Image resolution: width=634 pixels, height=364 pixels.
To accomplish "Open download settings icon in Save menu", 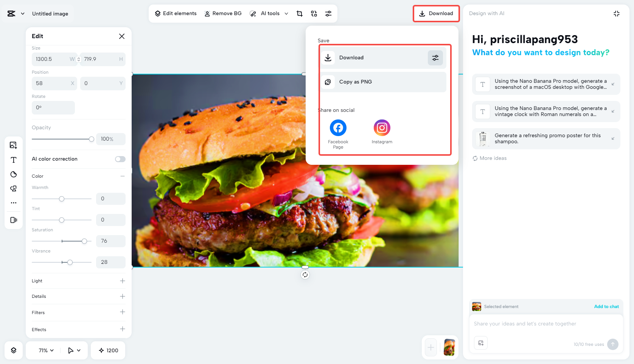I will click(435, 58).
